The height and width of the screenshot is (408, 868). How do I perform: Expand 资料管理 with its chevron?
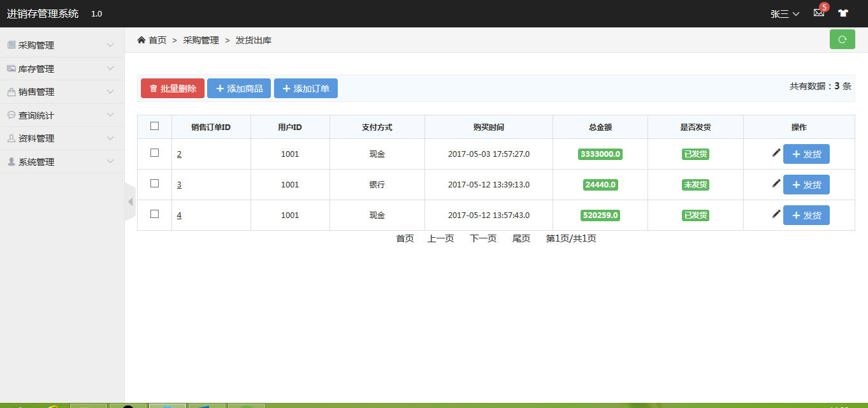110,138
